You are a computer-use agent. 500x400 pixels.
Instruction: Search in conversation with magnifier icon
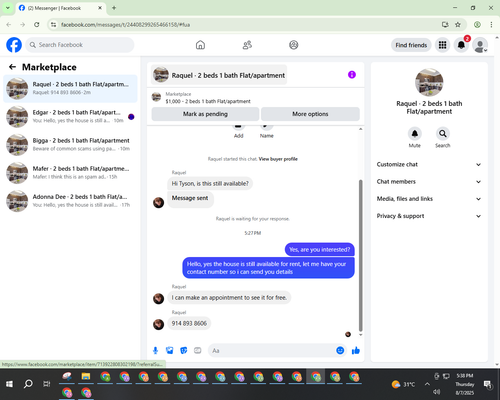[443, 134]
